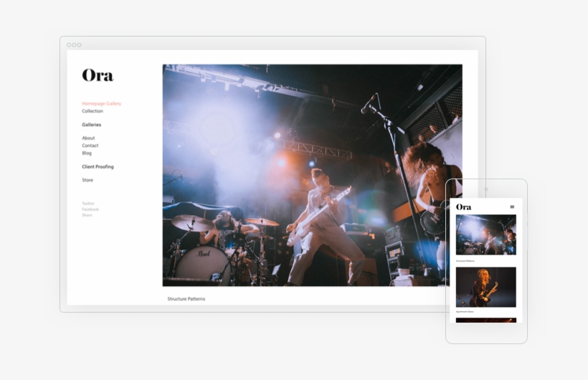Open Client Proofing section
588x380 pixels.
coord(98,166)
